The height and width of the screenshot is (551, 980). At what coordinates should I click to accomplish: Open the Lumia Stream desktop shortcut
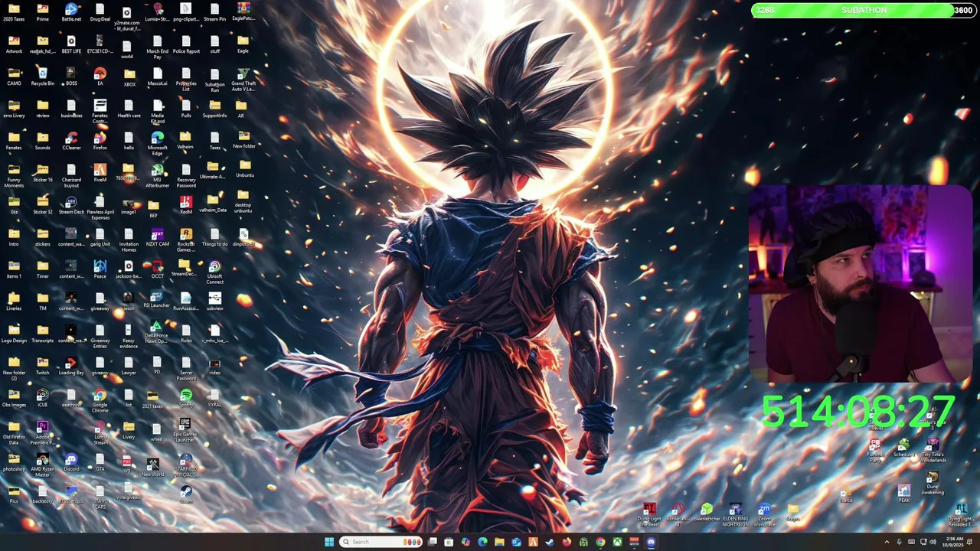point(100,432)
